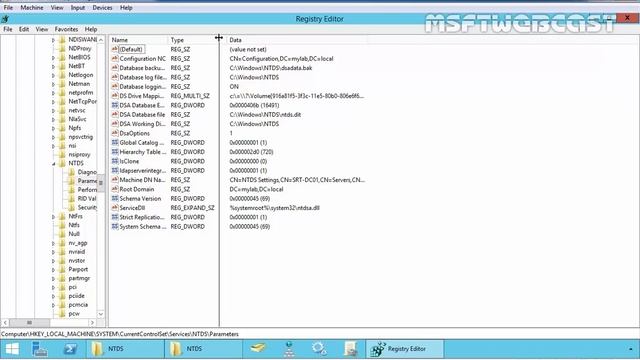This screenshot has width=640, height=360.
Task: Expand the NlaSvc key arrow
Action: (x=53, y=120)
